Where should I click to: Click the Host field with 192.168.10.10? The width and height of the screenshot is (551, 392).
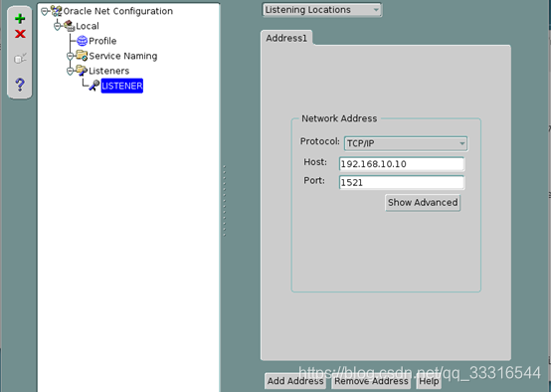tap(402, 164)
